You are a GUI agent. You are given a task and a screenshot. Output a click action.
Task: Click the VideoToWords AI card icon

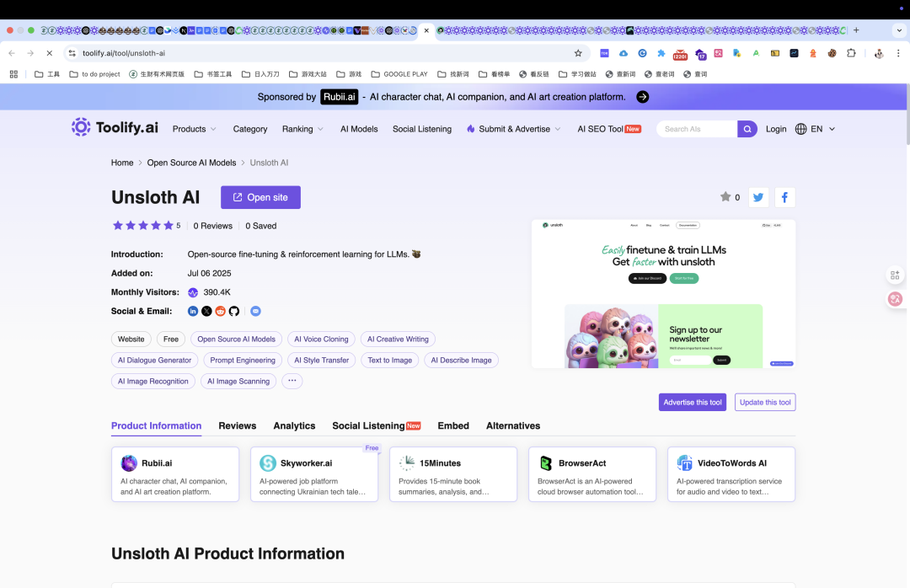point(685,463)
